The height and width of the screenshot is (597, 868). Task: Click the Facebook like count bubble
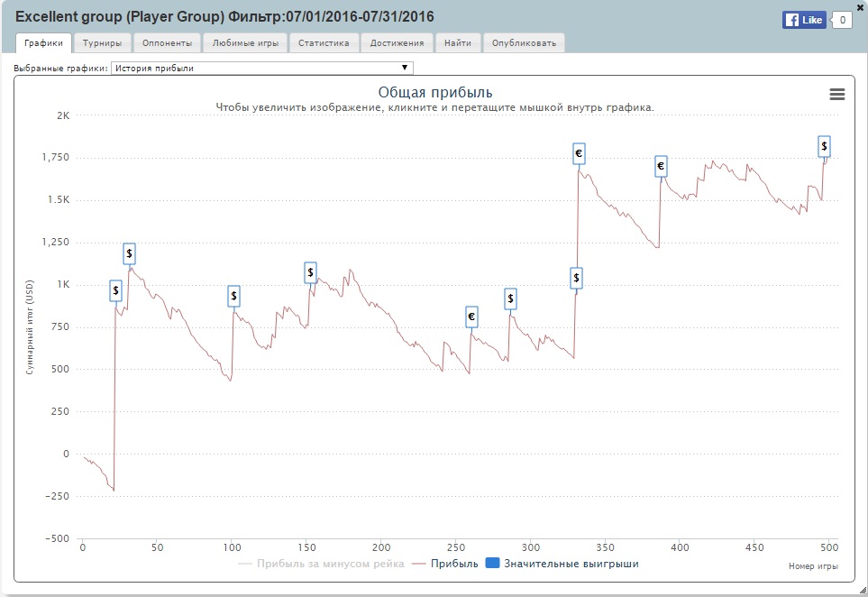842,20
